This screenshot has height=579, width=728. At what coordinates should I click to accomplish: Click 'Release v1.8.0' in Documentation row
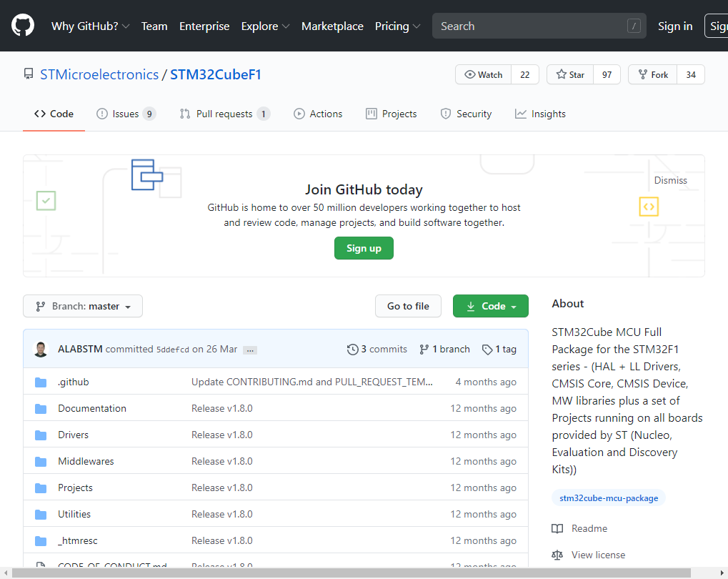pyautogui.click(x=222, y=408)
